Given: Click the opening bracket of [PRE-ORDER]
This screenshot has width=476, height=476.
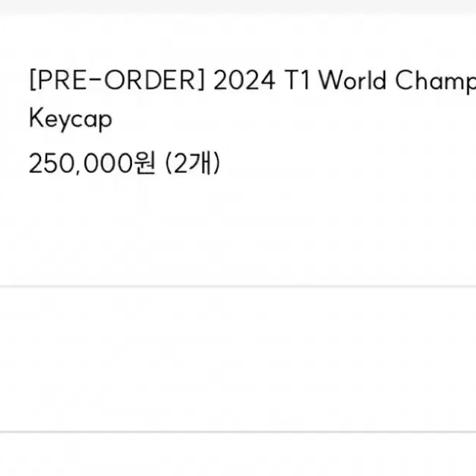Looking at the screenshot, I should click(33, 80).
